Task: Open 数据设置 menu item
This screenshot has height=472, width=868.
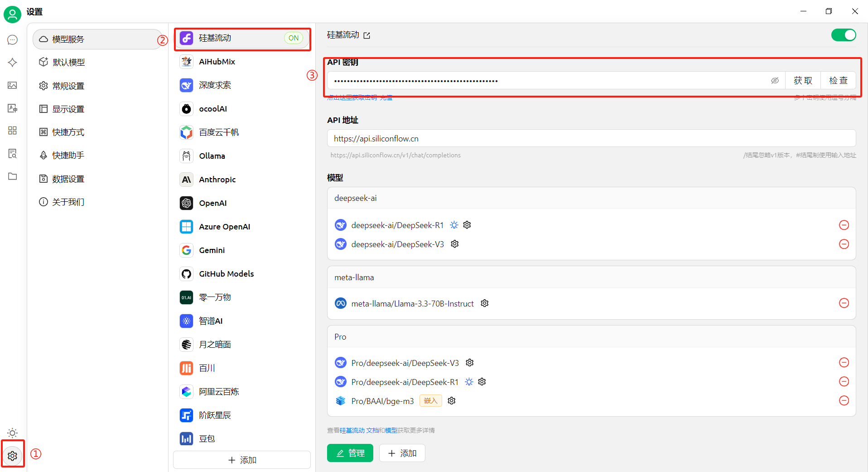Action: pos(97,179)
